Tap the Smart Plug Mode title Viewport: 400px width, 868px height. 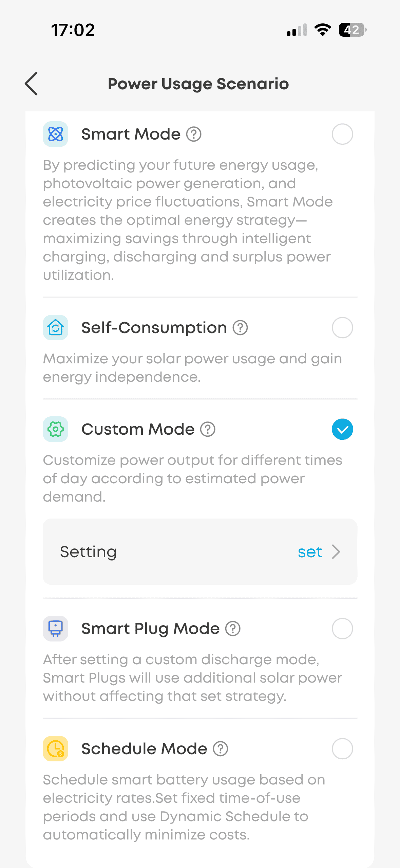pos(150,629)
